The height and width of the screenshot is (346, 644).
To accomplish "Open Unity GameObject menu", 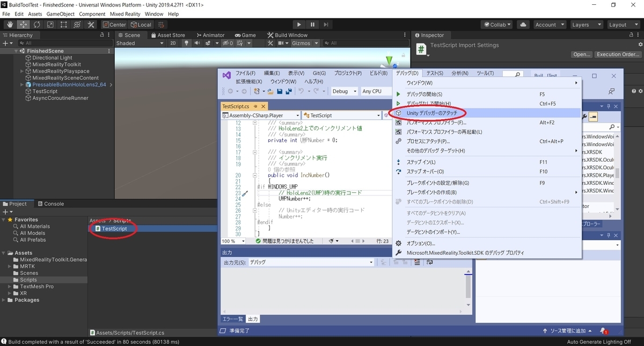I will (x=61, y=14).
